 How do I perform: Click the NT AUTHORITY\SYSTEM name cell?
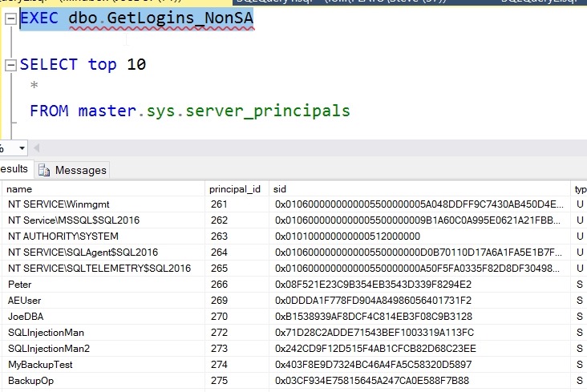pyautogui.click(x=63, y=236)
